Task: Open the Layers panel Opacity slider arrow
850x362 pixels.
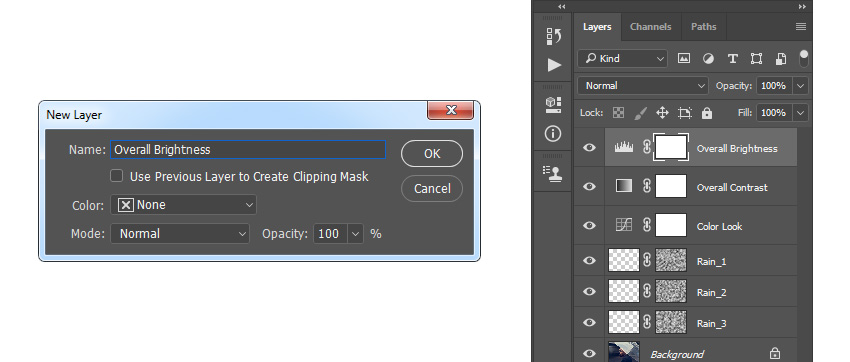Action: 801,86
